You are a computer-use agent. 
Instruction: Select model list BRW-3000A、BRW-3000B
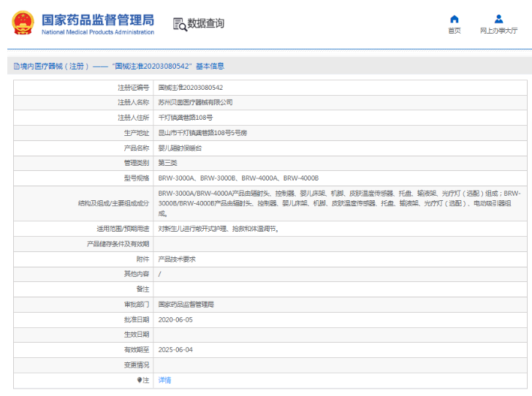(x=238, y=178)
